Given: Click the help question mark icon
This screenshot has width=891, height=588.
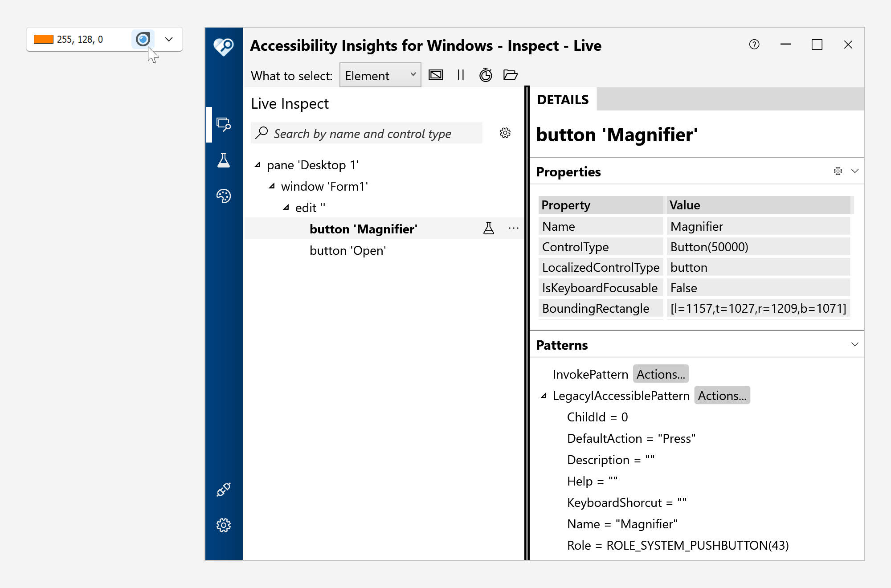Looking at the screenshot, I should [x=754, y=45].
